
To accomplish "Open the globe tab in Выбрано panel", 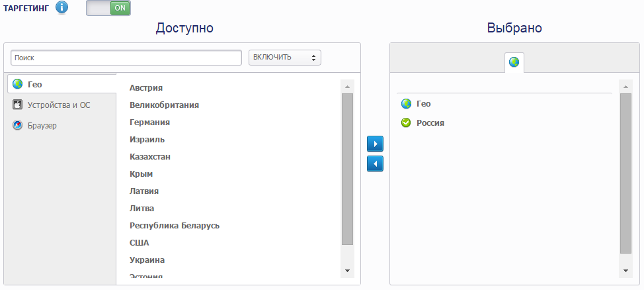I will [514, 62].
